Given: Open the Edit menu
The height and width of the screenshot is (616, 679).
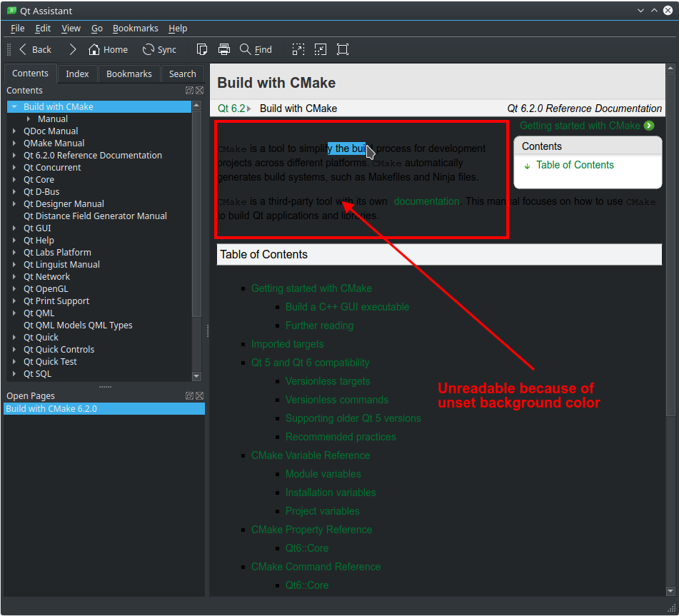Looking at the screenshot, I should pos(43,28).
